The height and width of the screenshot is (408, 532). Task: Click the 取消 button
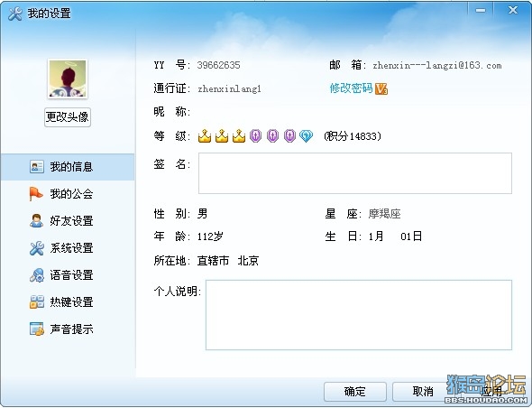point(423,392)
